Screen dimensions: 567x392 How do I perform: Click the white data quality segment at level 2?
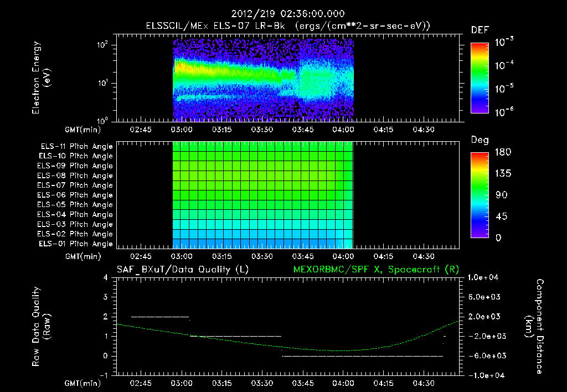pos(160,317)
